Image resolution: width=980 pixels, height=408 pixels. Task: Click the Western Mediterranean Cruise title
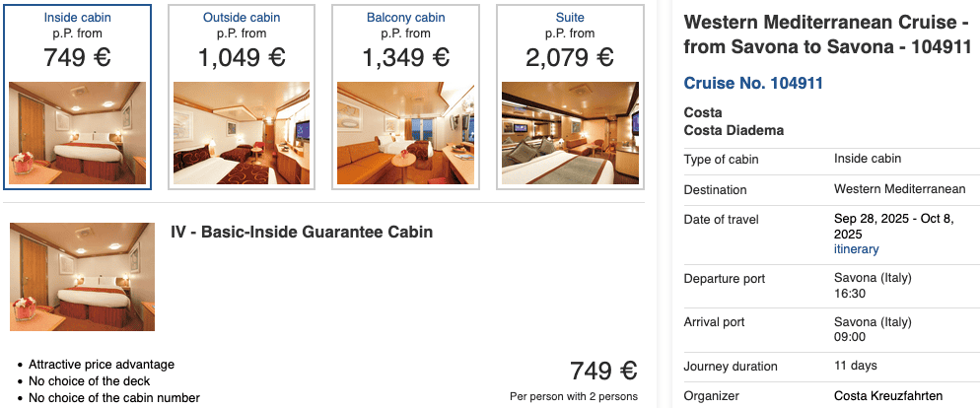[x=827, y=34]
